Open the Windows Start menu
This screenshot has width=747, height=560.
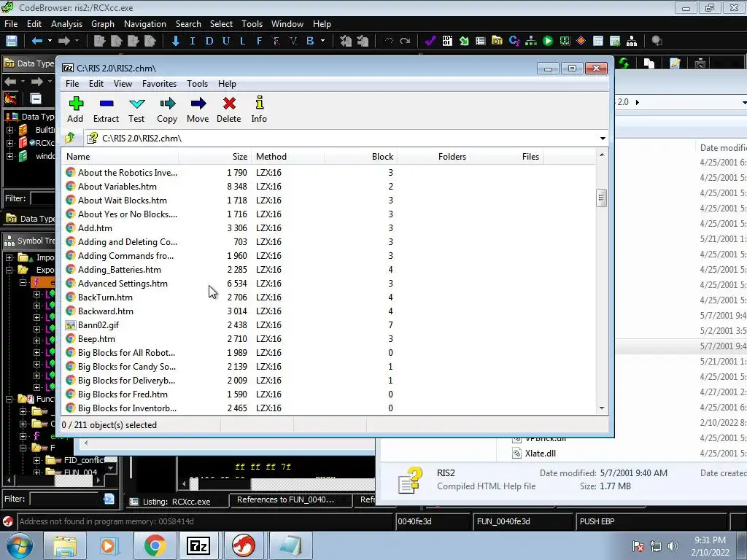tap(19, 545)
